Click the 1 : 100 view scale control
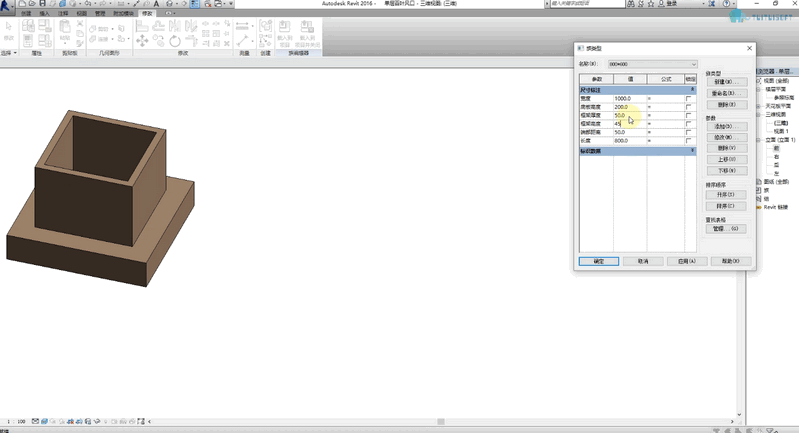The width and height of the screenshot is (799, 433). [x=17, y=421]
